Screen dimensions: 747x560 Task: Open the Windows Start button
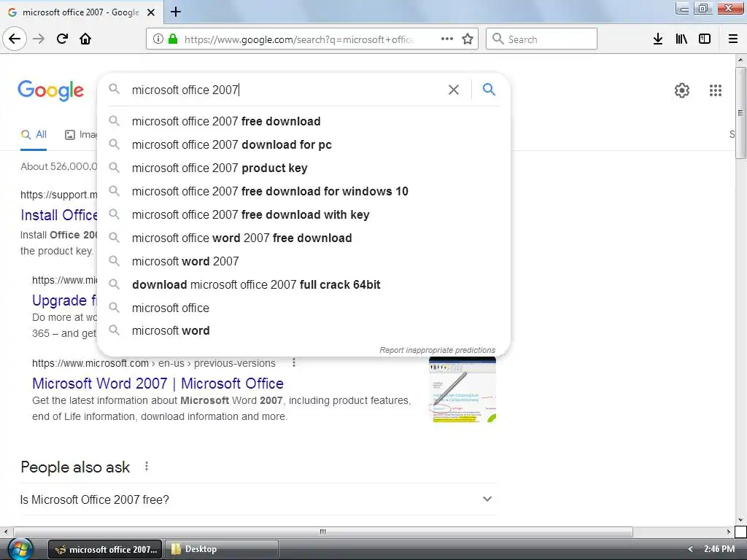(20, 549)
